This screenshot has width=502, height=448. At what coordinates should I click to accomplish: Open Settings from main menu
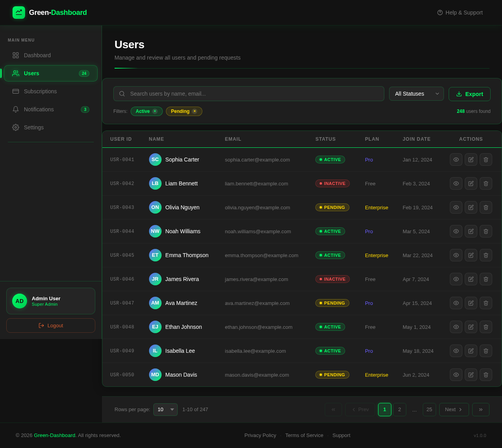point(51,127)
